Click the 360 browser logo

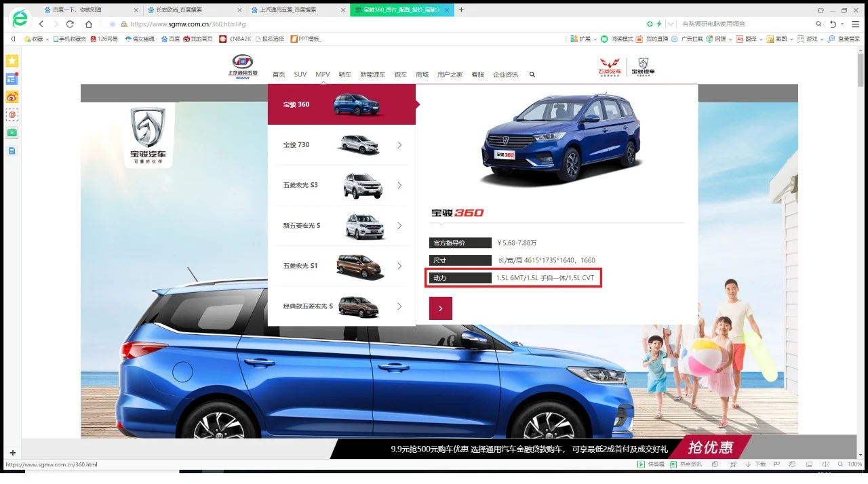[20, 18]
